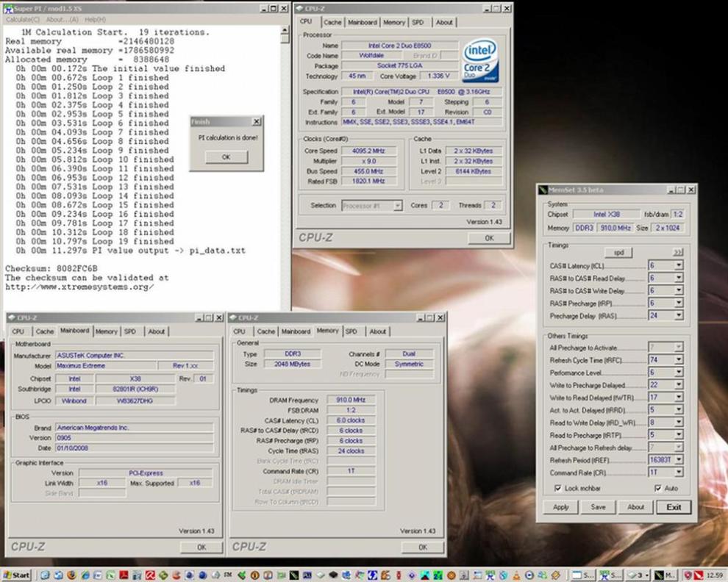
Task: Click the Windows Start button
Action: 16,575
